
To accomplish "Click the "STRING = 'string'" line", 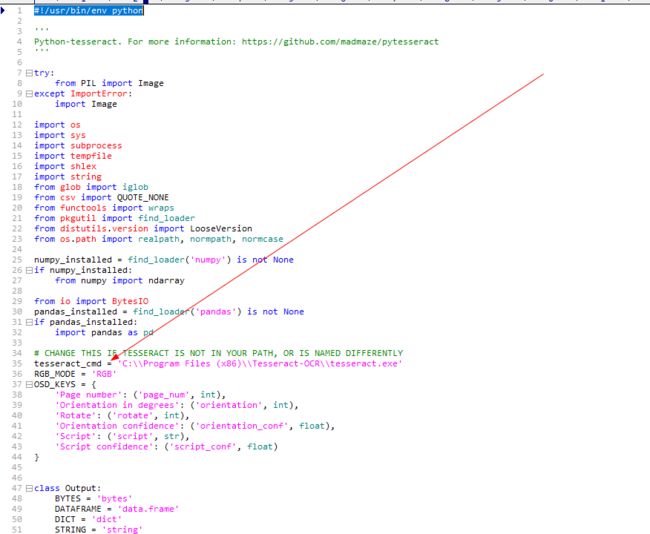I will [x=99, y=529].
